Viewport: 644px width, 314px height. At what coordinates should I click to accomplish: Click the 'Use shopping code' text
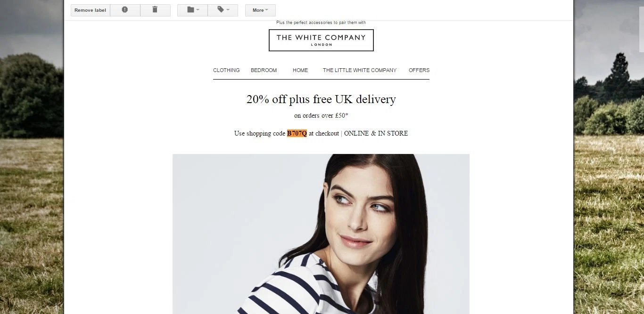click(260, 133)
